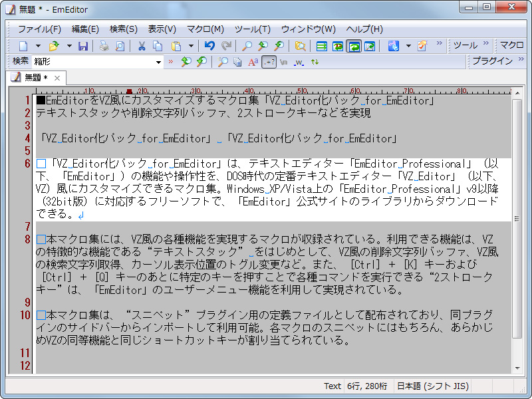532x399 pixels.
Task: Close the 無題 tab with its X
Action: [x=57, y=78]
